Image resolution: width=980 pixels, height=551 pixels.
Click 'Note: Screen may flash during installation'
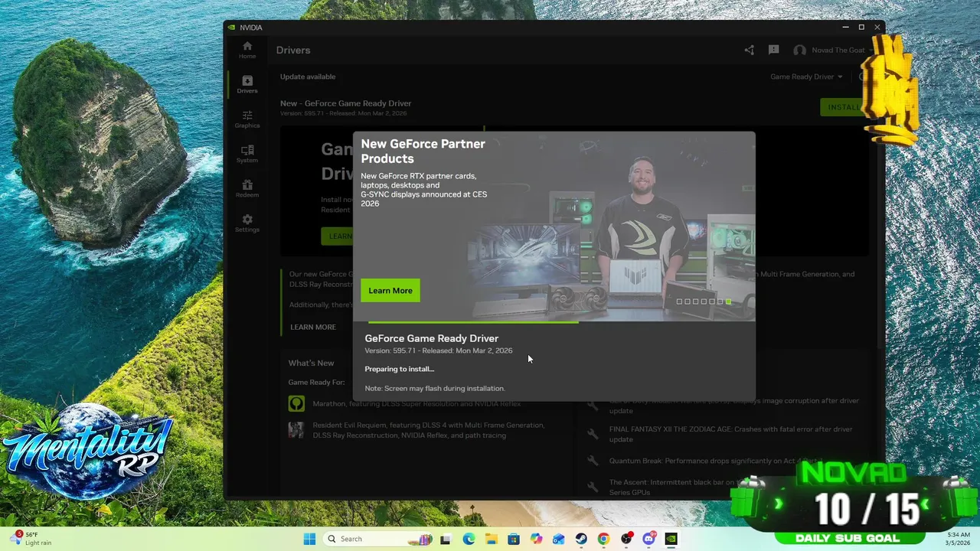click(435, 388)
